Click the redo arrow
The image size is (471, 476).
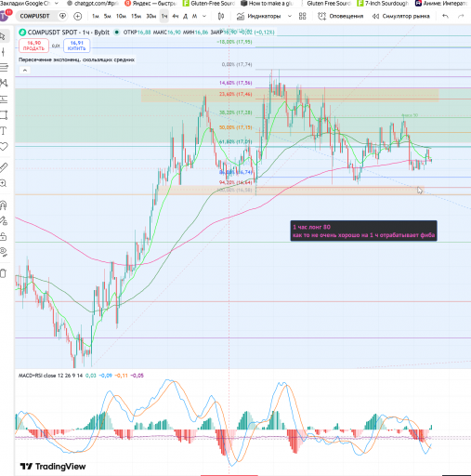(461, 16)
